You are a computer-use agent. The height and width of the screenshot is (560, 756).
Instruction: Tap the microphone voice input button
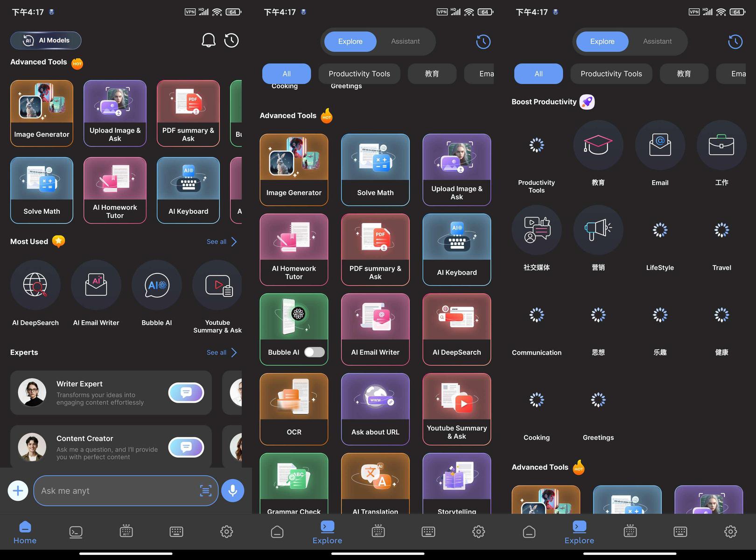pos(232,491)
